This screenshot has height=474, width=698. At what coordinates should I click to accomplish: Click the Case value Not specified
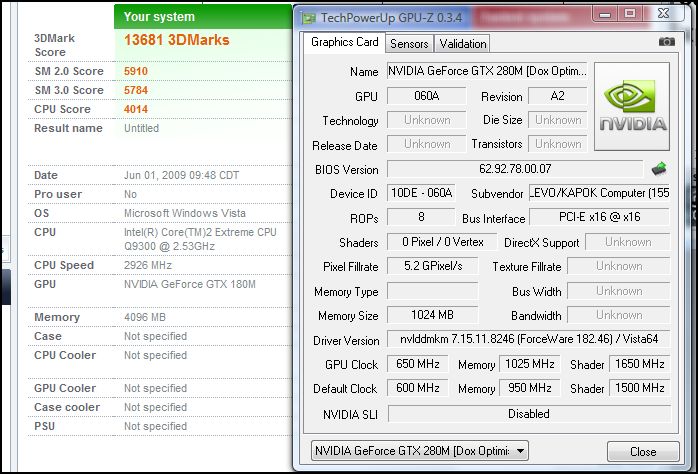(155, 336)
